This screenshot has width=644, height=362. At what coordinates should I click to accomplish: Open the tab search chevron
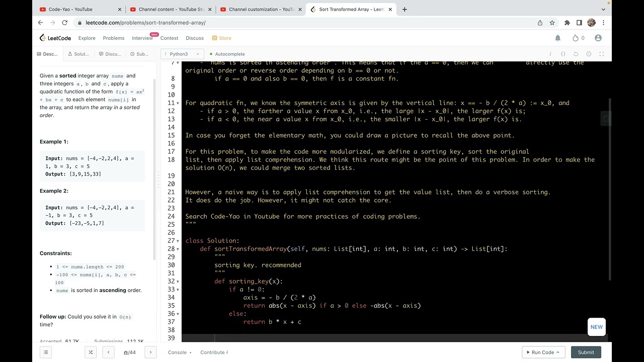click(x=603, y=9)
